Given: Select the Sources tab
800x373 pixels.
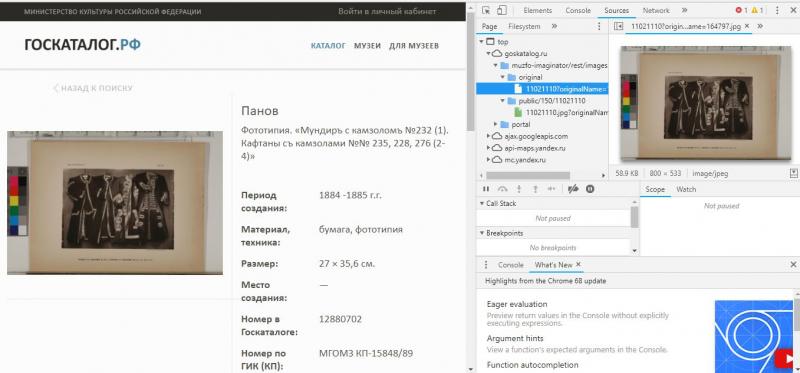Looking at the screenshot, I should point(616,10).
